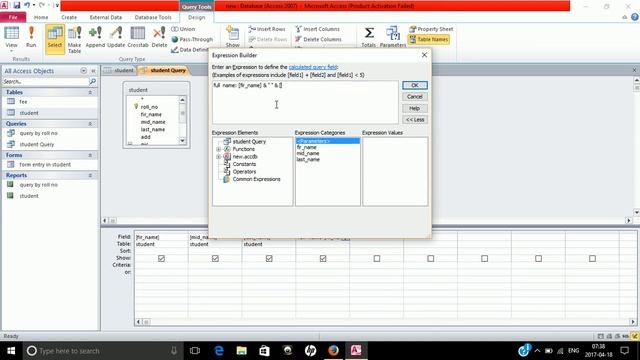This screenshot has height=360, width=640.
Task: Open the Parameters dialog
Action: point(393,37)
